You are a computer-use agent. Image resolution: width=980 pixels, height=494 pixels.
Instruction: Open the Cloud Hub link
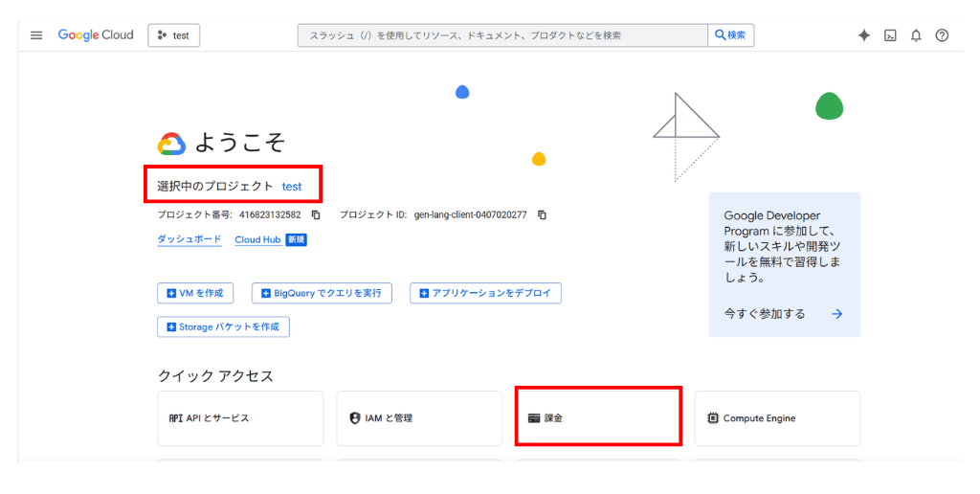coord(257,239)
